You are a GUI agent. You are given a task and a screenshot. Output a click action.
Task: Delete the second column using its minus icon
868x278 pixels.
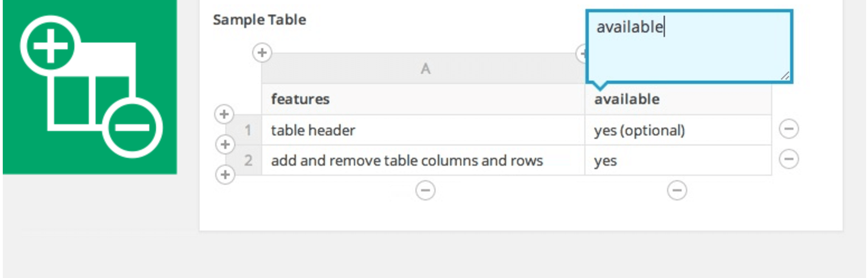click(x=677, y=190)
